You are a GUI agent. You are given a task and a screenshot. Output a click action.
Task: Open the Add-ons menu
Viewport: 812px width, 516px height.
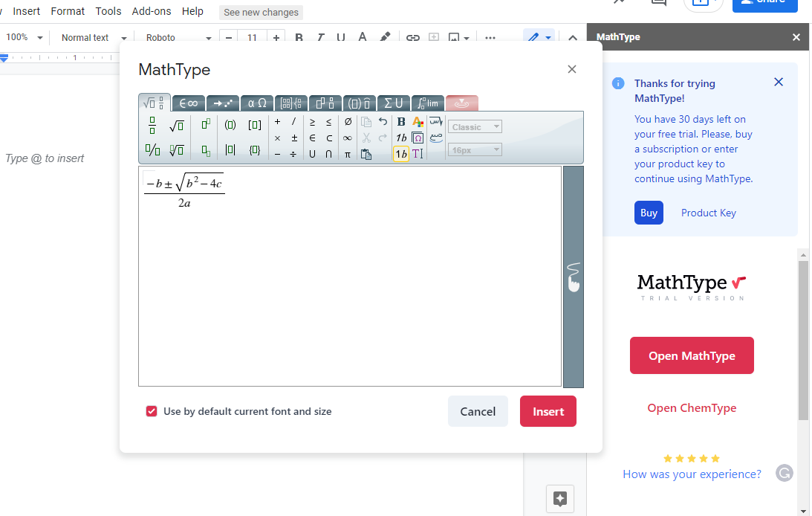[152, 11]
